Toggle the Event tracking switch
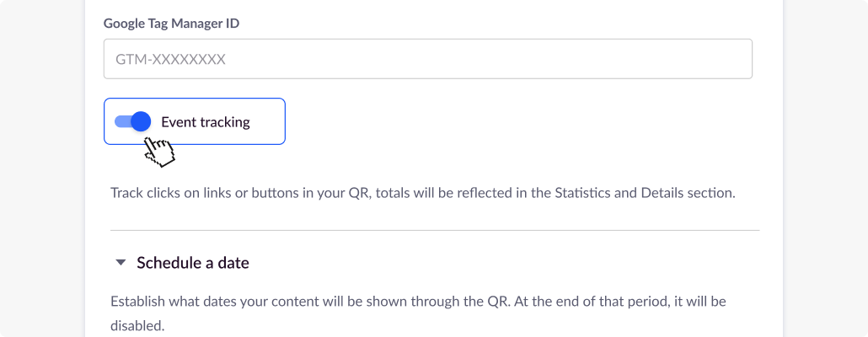Screen dimensions: 868x337 click(132, 121)
